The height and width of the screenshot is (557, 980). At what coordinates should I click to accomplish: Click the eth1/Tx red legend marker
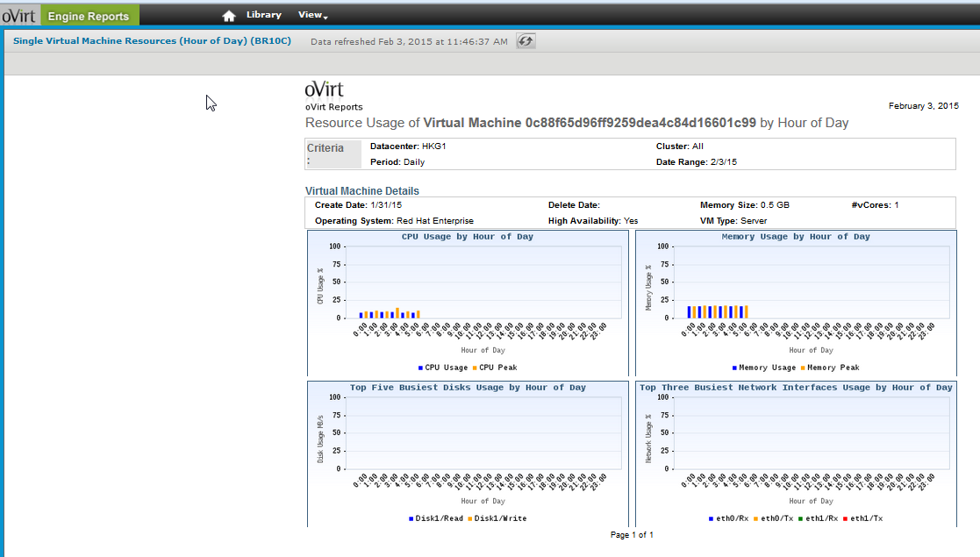(x=846, y=518)
